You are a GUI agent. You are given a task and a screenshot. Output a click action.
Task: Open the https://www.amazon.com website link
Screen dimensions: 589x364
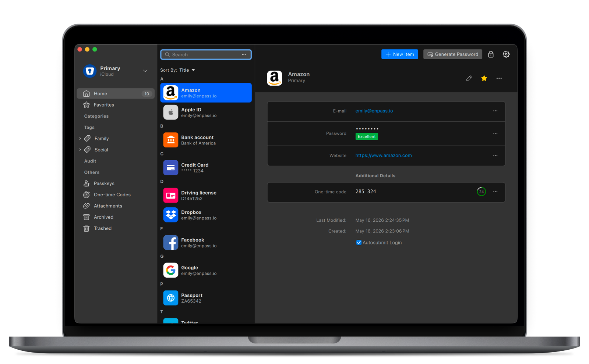384,155
